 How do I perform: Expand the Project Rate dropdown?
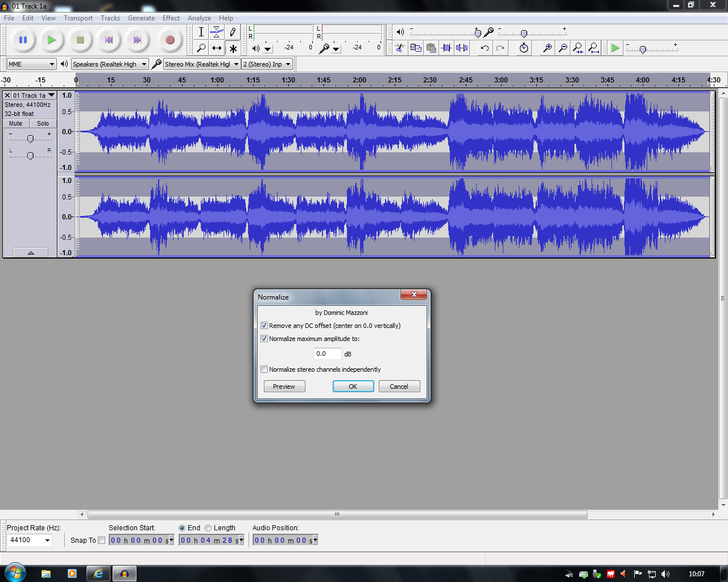(47, 540)
